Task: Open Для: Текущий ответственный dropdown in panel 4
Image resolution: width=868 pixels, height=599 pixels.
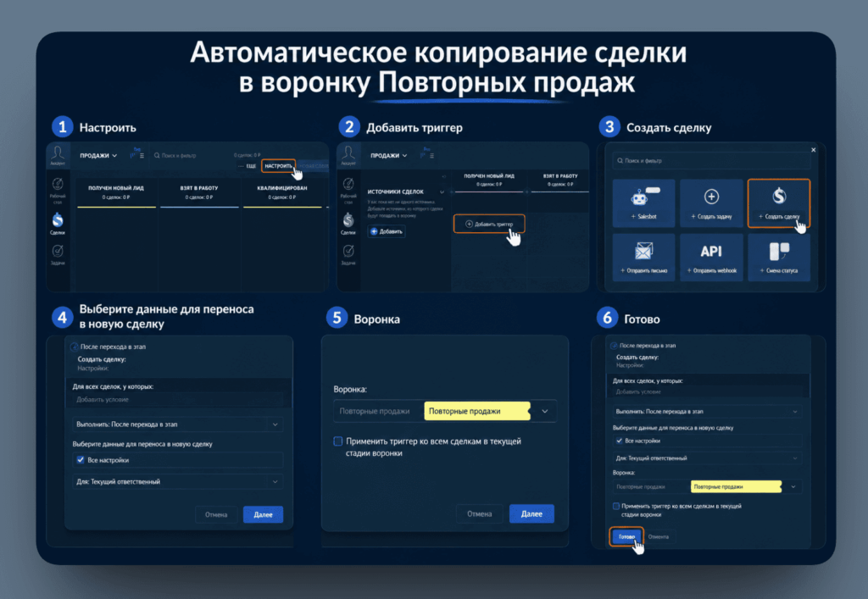Action: tap(177, 482)
